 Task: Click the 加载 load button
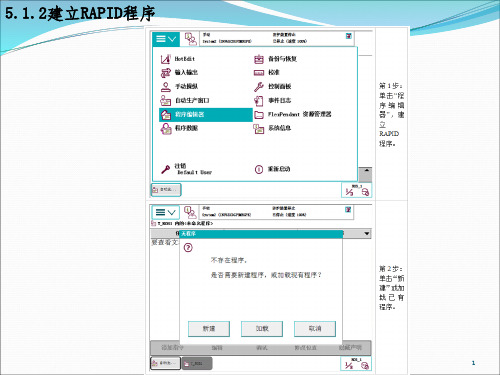tap(262, 329)
